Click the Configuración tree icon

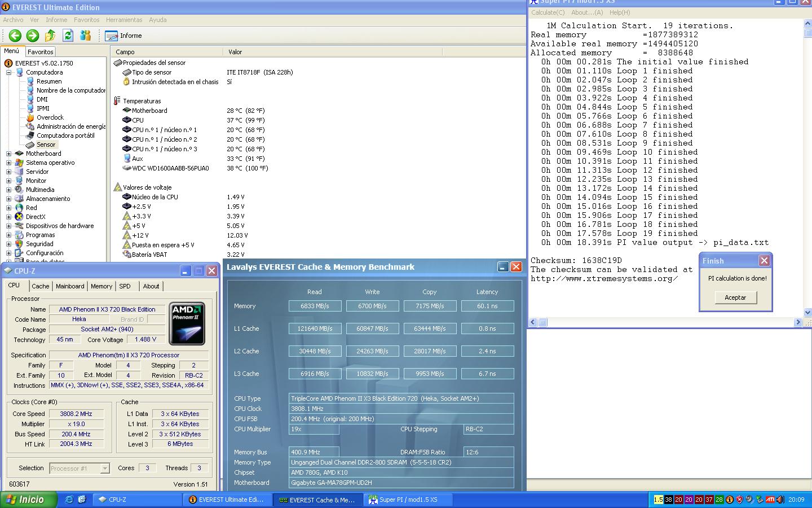(x=19, y=253)
